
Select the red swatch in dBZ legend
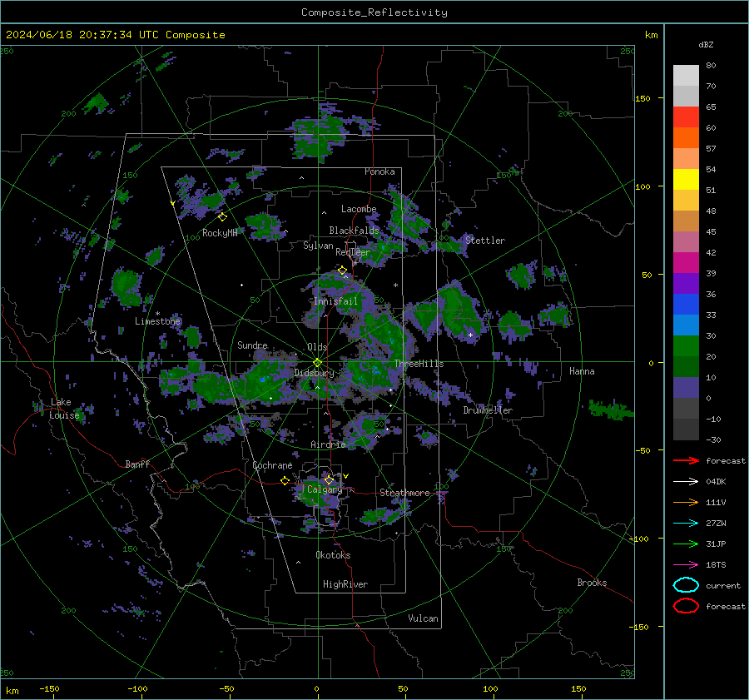pos(686,117)
